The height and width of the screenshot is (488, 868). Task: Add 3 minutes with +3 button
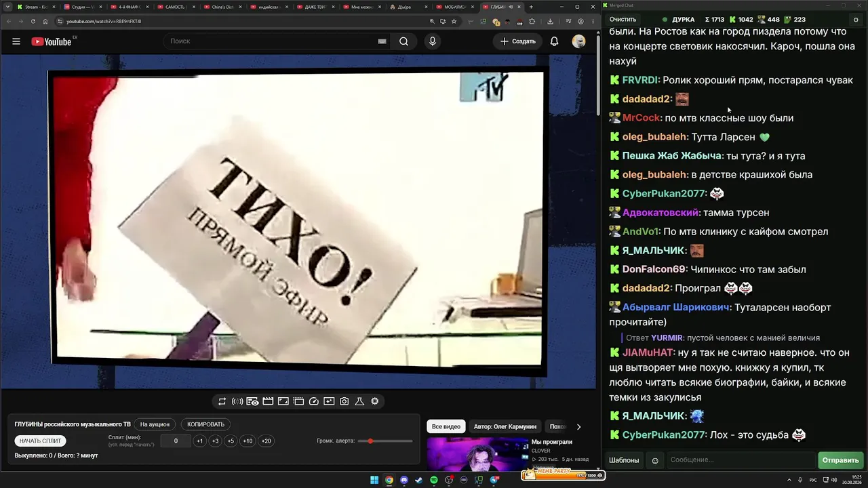click(x=215, y=441)
